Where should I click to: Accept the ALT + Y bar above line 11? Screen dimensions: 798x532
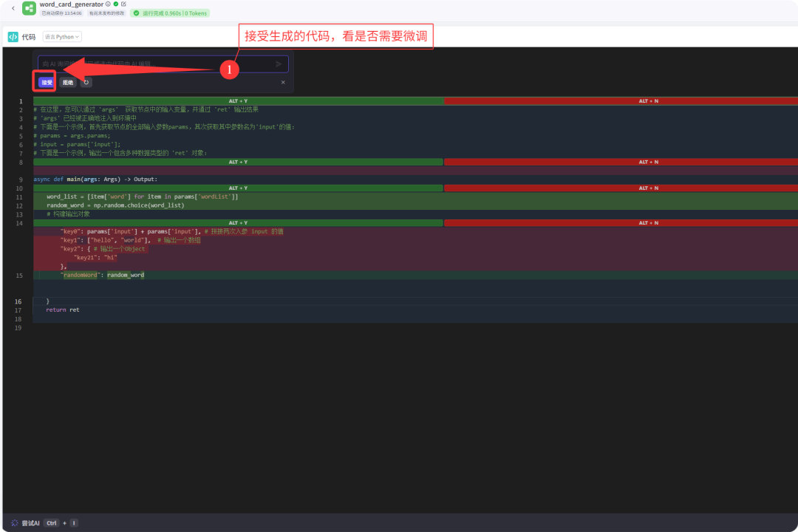coord(238,188)
